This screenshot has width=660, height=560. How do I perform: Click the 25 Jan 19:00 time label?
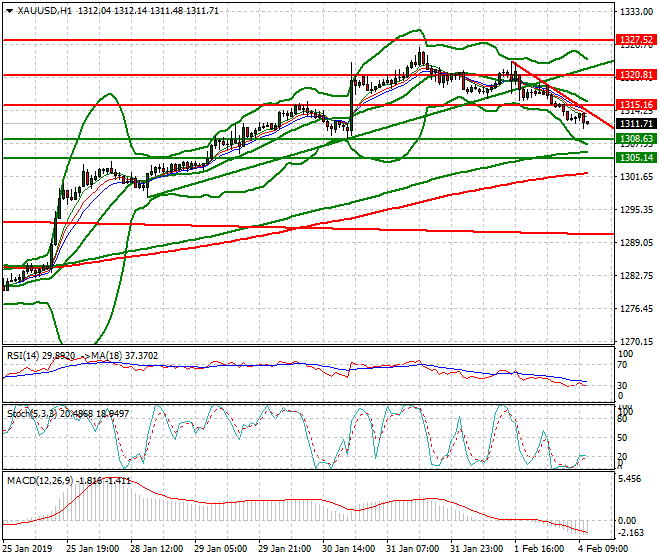(x=92, y=549)
